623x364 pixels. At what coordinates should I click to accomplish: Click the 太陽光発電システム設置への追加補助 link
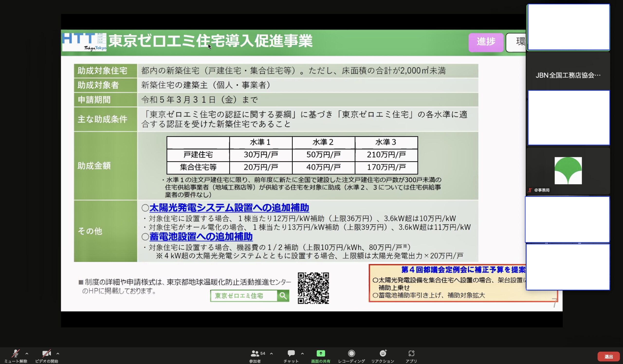229,208
